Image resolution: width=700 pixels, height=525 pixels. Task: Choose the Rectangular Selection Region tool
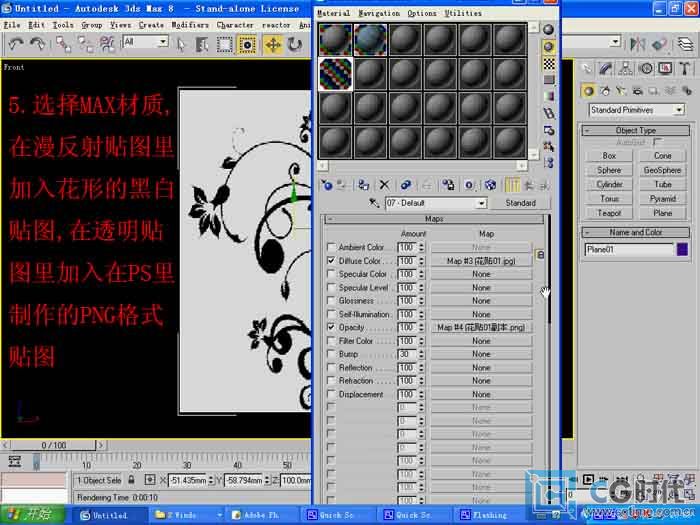coord(224,45)
